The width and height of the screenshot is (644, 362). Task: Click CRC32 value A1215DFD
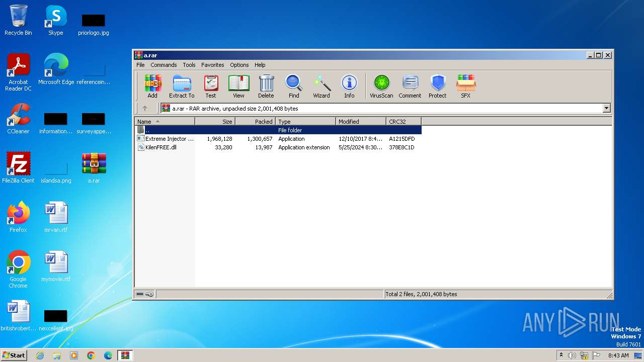point(402,139)
